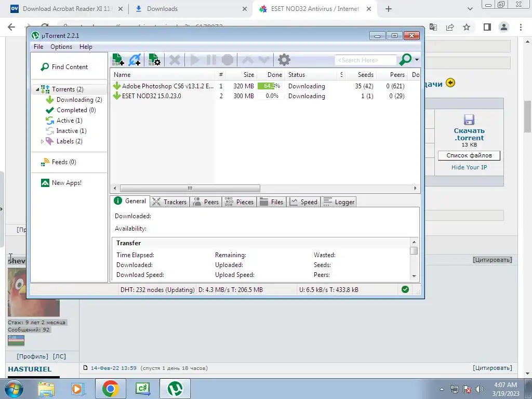Switch to the Files tab
The width and height of the screenshot is (532, 399).
click(271, 202)
